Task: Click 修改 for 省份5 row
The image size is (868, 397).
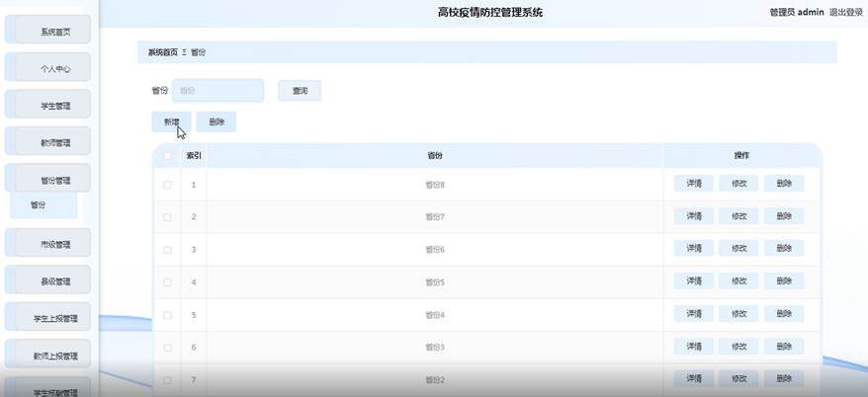Action: [x=739, y=280]
